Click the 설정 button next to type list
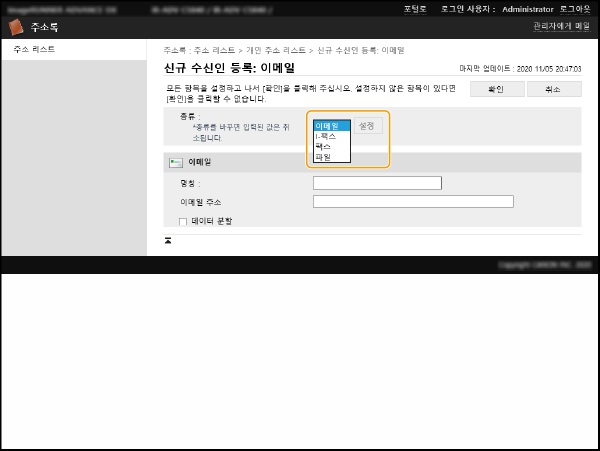 [x=369, y=127]
